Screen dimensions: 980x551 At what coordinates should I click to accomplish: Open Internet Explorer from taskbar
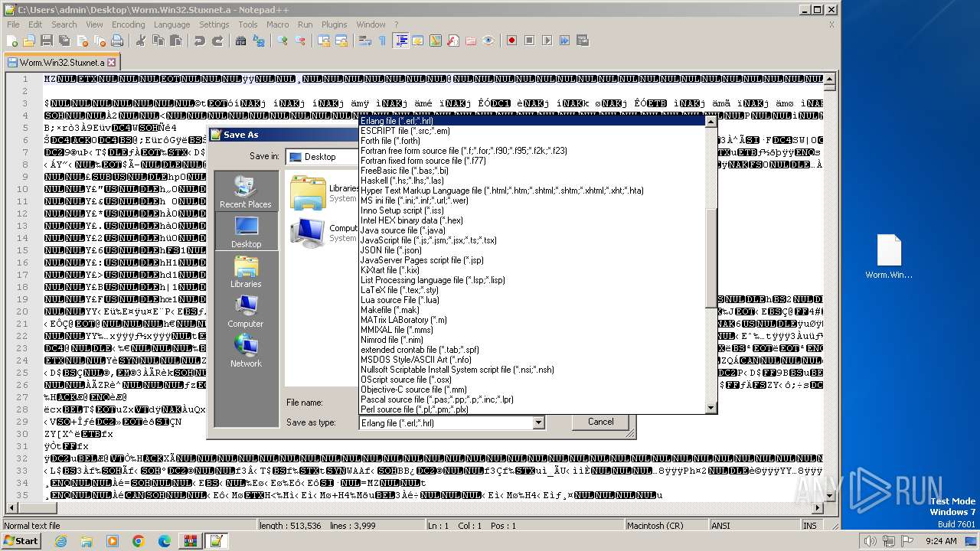coord(60,541)
